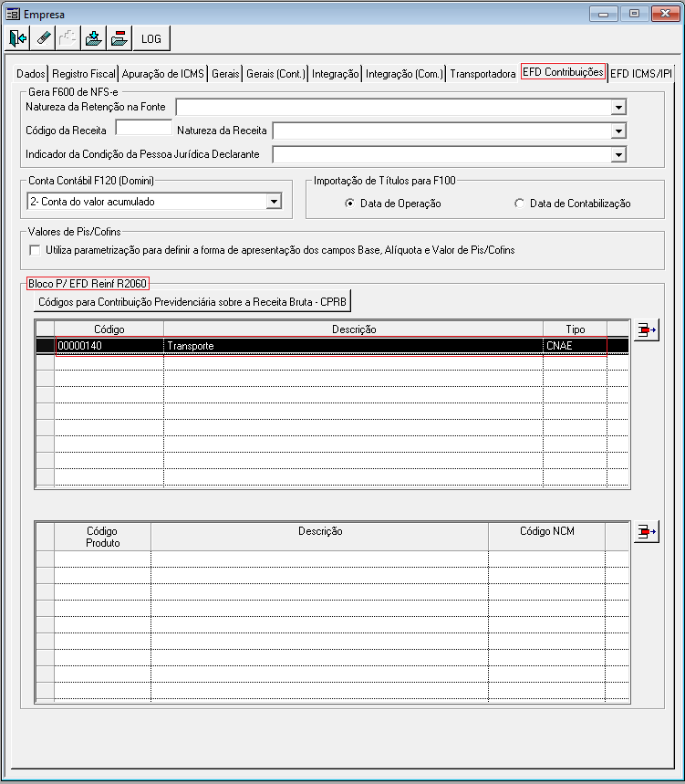Expand the Natureza da Receita dropdown
This screenshot has height=784, width=685.
[x=618, y=131]
